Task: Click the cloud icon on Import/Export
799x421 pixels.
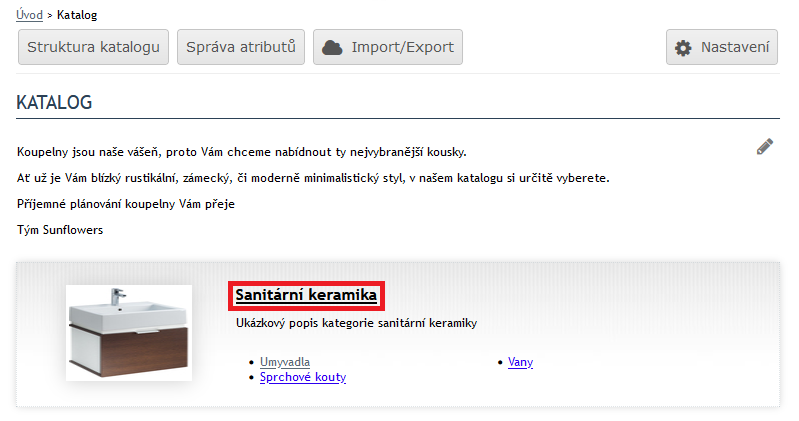Action: 332,47
